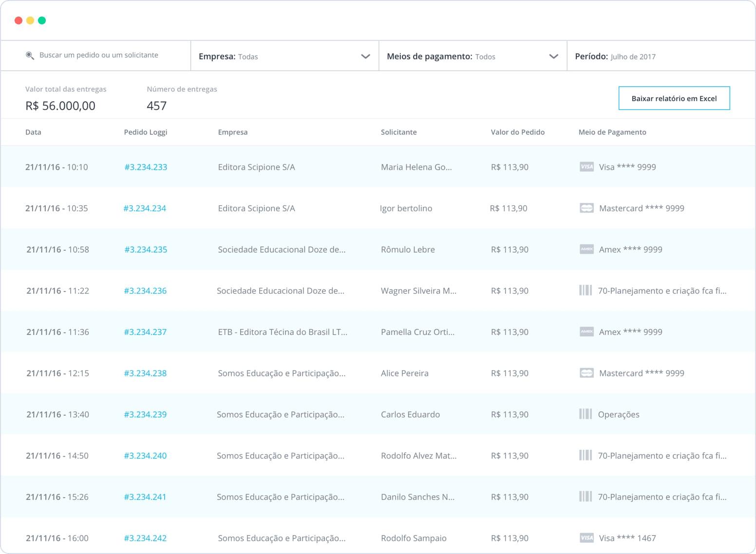
Task: Open the Período date selector
Action: [633, 56]
